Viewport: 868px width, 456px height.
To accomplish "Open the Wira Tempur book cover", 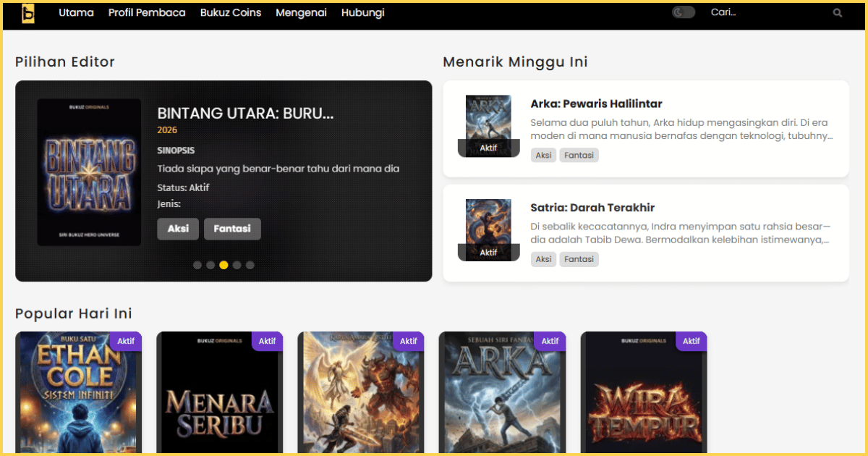I will pyautogui.click(x=644, y=393).
